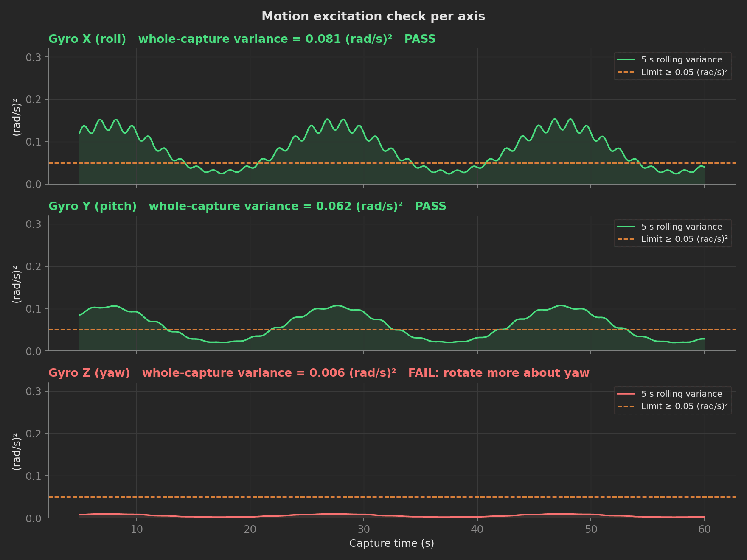This screenshot has height=560, width=747.
Task: Click the Gyro X (roll) PASS heading
Action: click(242, 39)
